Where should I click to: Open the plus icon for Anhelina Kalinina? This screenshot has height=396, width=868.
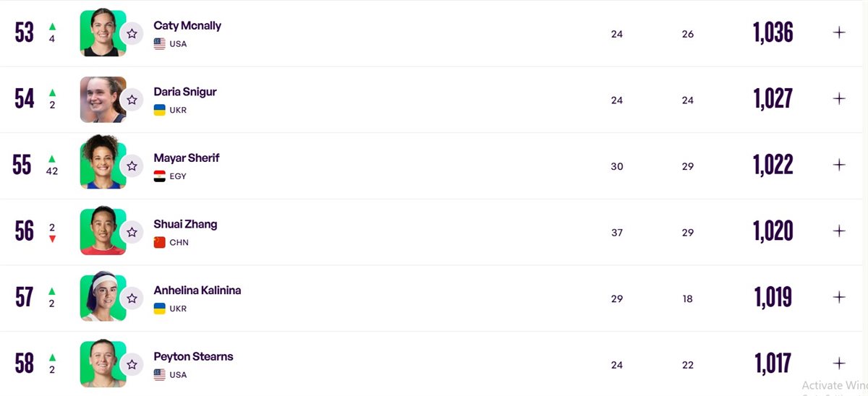pyautogui.click(x=839, y=297)
